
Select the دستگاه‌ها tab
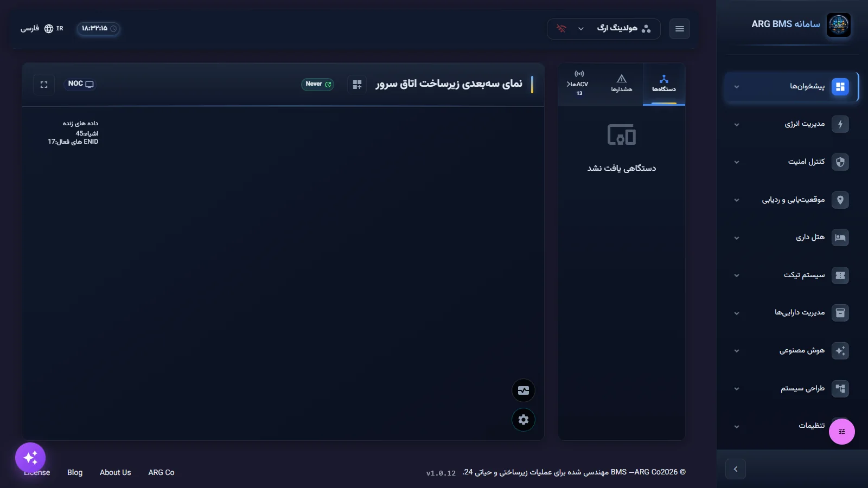pos(664,84)
